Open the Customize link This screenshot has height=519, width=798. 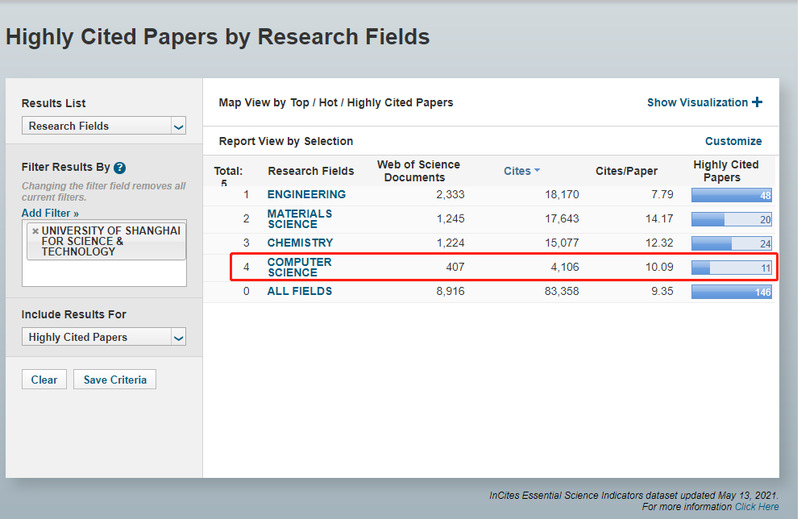(x=733, y=141)
